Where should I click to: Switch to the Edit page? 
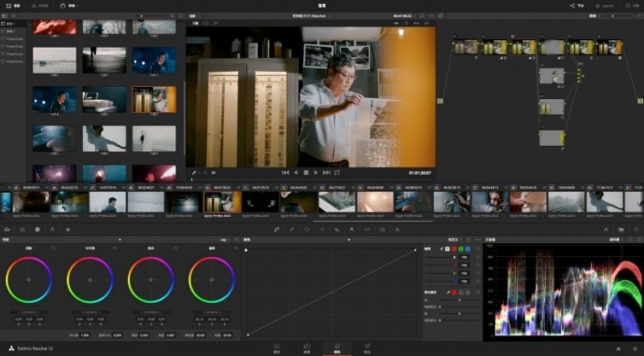[x=307, y=349]
